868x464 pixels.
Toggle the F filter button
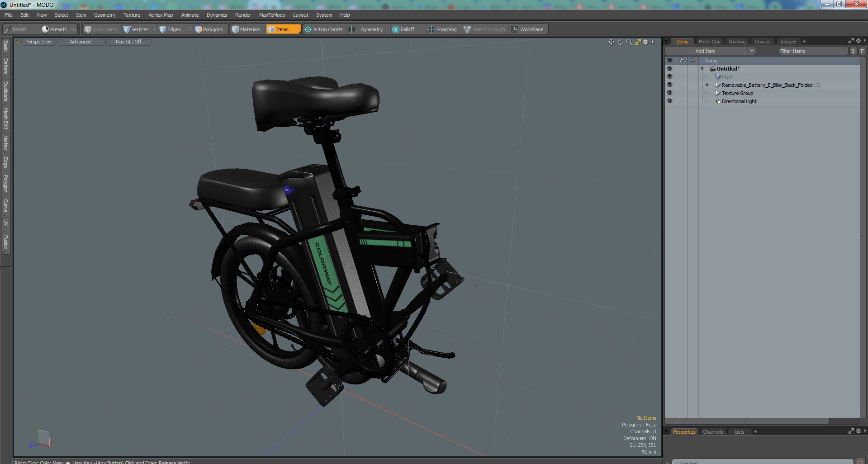click(862, 51)
